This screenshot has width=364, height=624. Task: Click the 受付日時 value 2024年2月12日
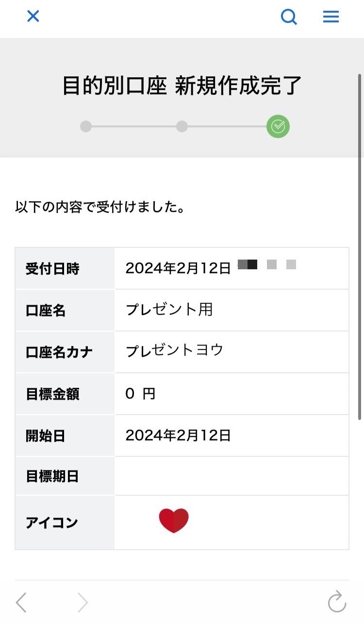click(x=178, y=268)
